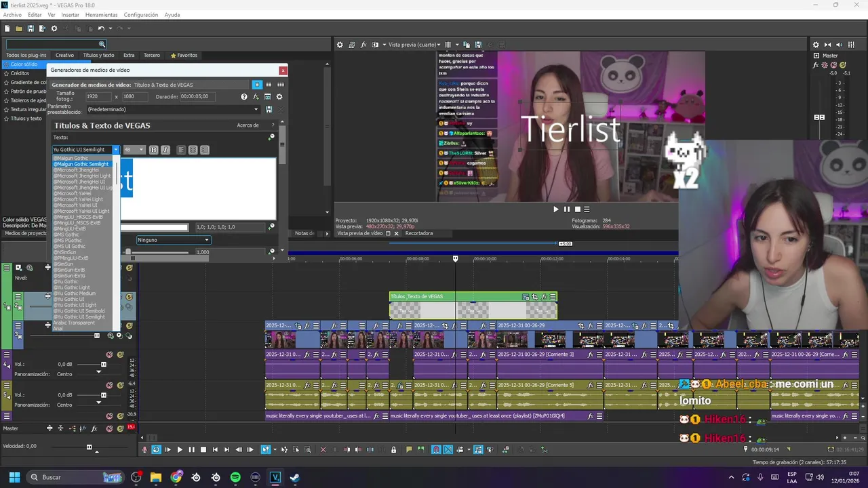Image resolution: width=868 pixels, height=488 pixels.
Task: Pause preview in video preview window
Action: pyautogui.click(x=566, y=209)
